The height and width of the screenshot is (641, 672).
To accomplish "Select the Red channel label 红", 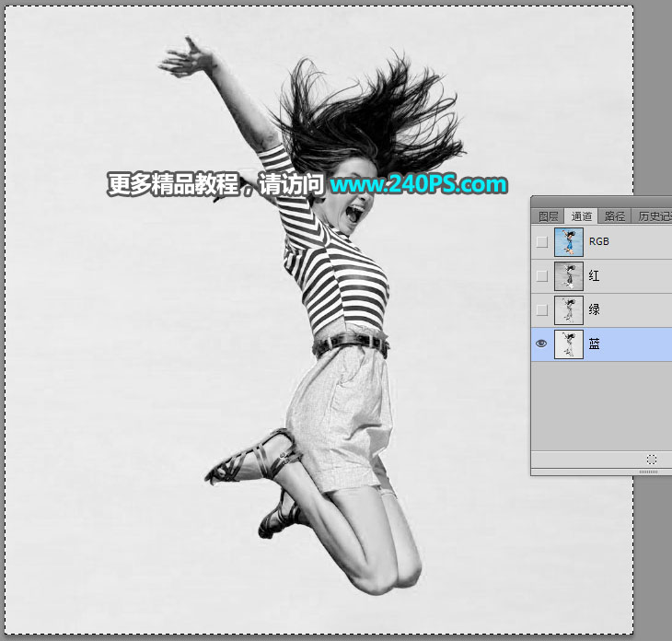I will (594, 275).
